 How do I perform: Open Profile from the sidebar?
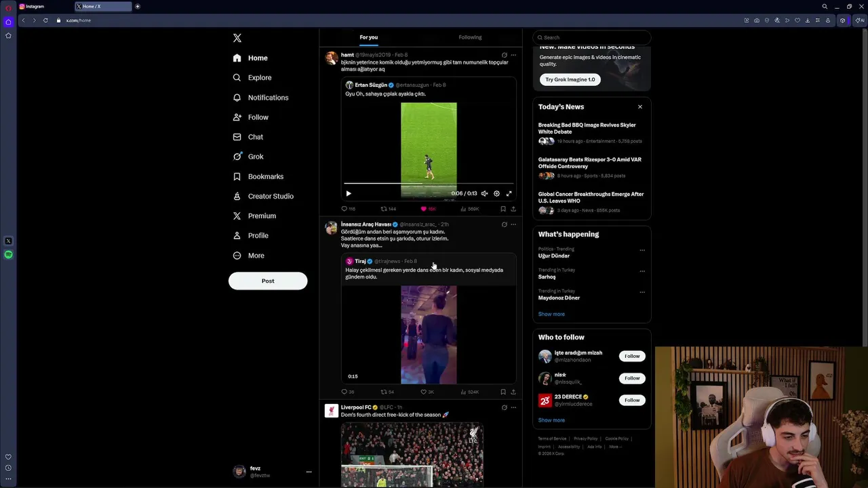251,235
